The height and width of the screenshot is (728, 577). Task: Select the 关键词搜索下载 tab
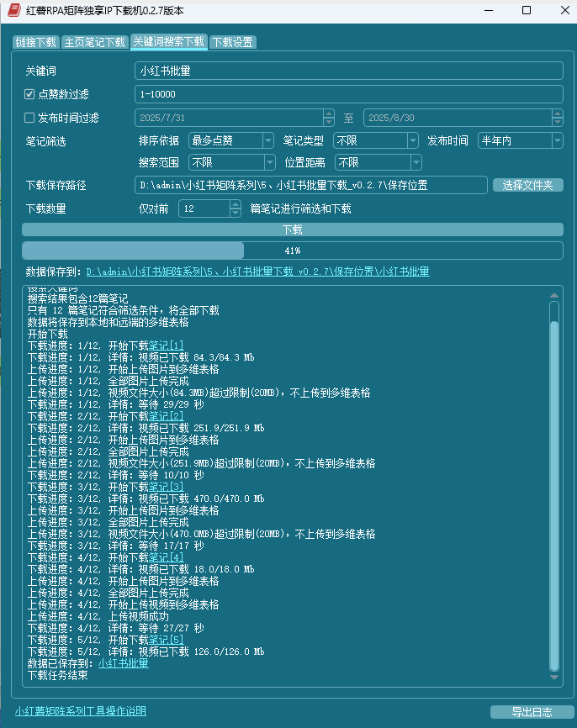click(x=168, y=41)
